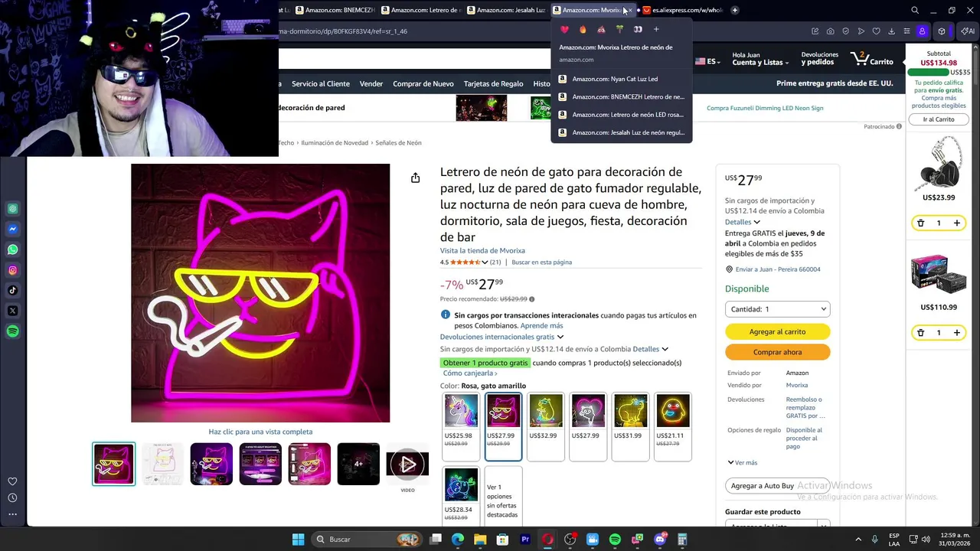Screen dimensions: 980x551
Task: Visit the Mvorixa store link
Action: click(x=482, y=251)
